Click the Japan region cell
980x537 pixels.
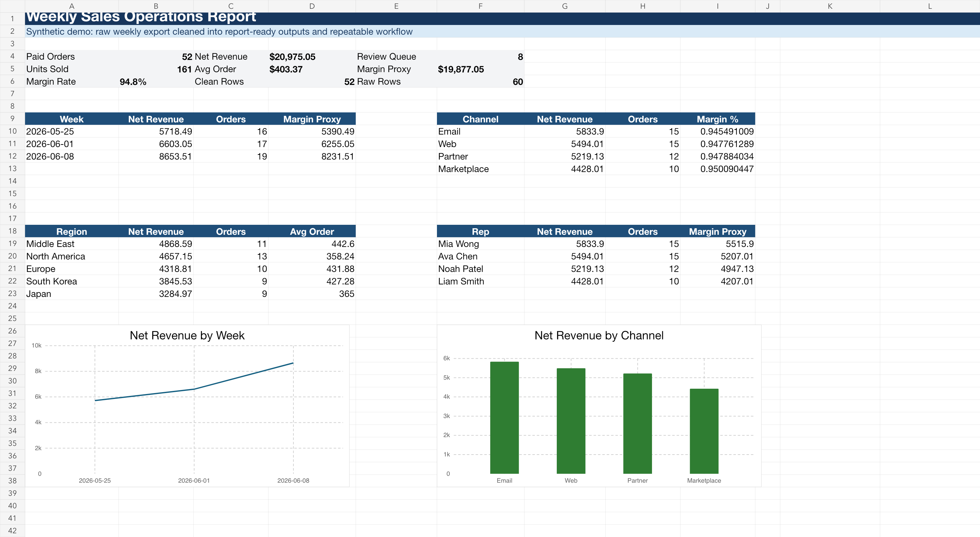point(71,293)
